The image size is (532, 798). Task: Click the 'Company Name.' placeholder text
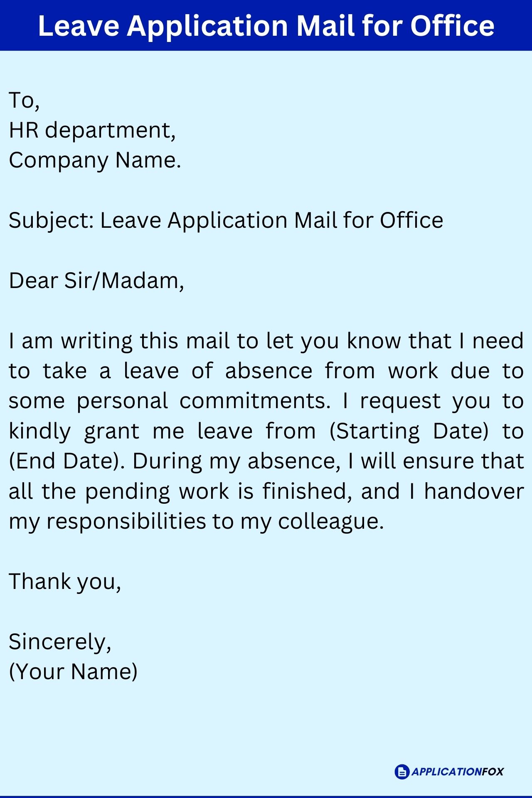[x=95, y=160]
